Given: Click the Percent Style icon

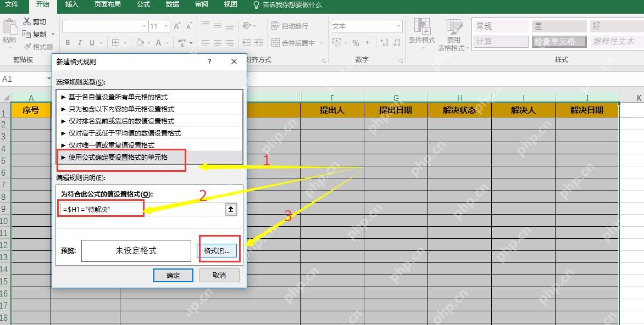Looking at the screenshot, I should pos(356,43).
